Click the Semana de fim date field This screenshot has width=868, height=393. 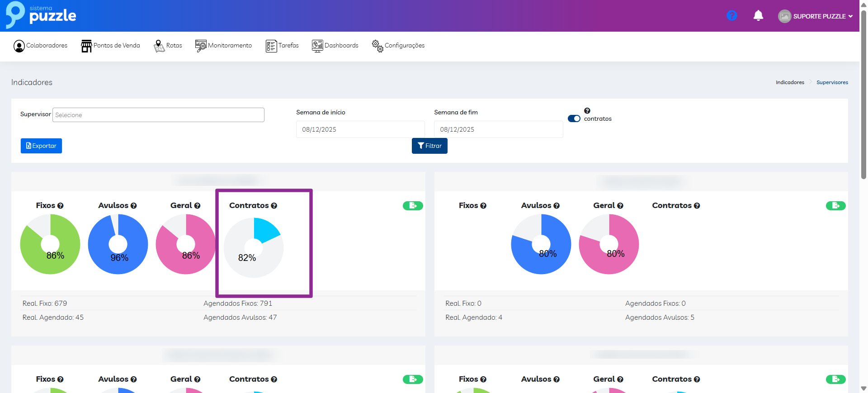(498, 129)
